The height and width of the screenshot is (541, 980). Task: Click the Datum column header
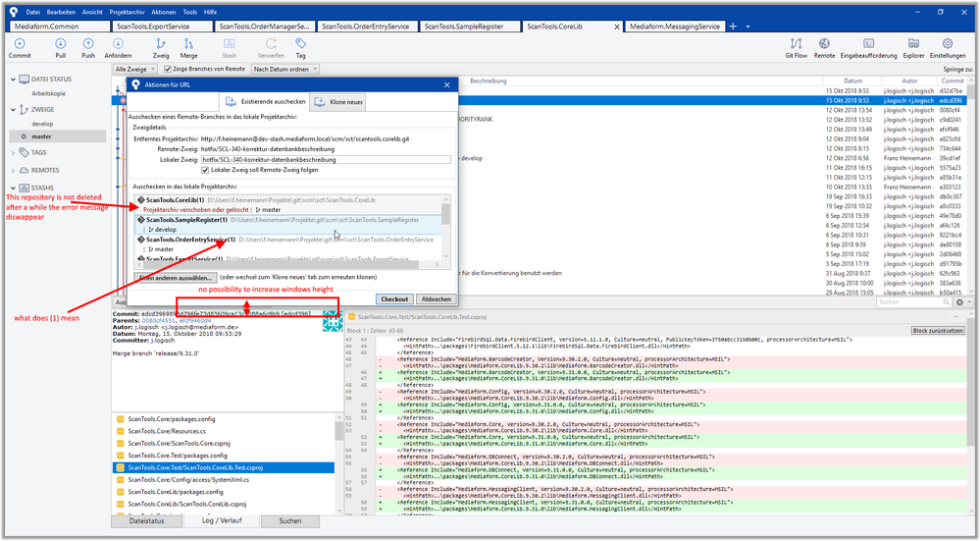click(852, 81)
